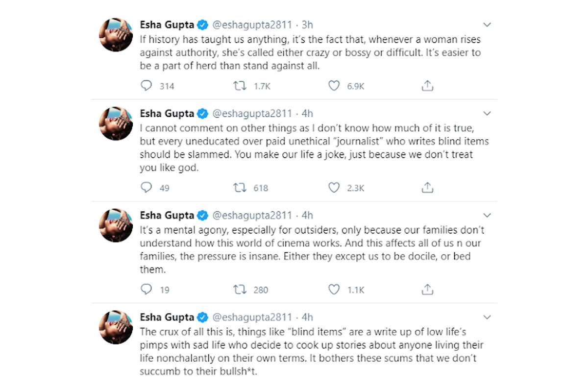
Task: Open the chevron menu on the 3h tweet
Action: click(487, 25)
